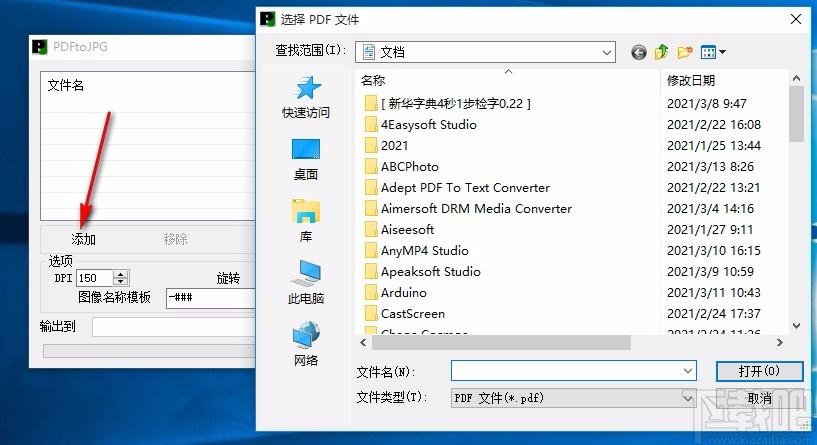Open Quick Access (快速访问) in sidebar
Screen dimensions: 817x445
point(306,97)
